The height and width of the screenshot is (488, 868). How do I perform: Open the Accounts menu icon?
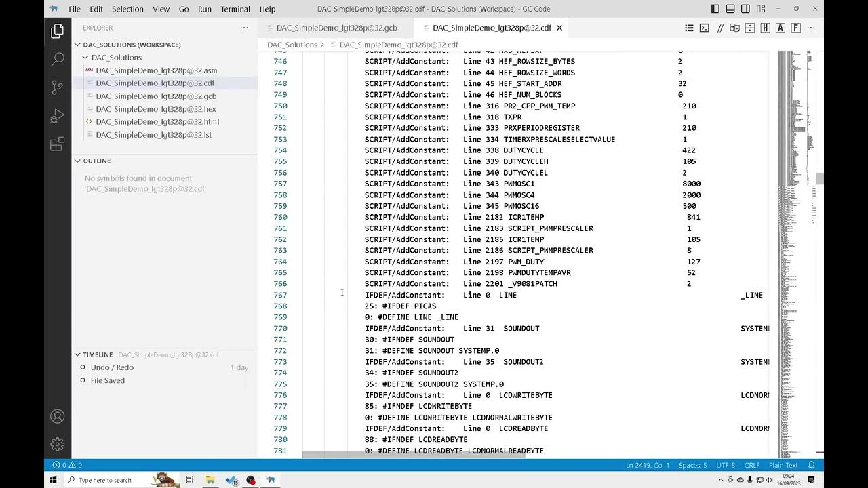pos(58,416)
